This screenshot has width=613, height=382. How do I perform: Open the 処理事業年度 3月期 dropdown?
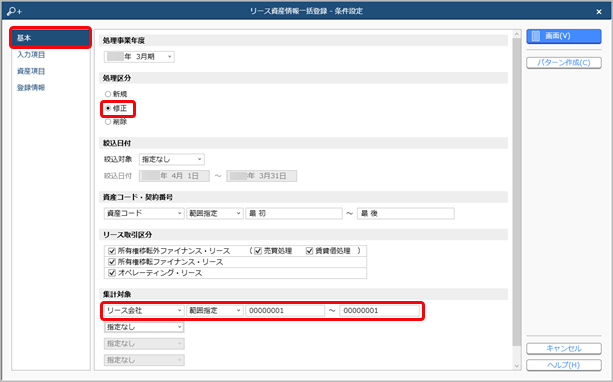coord(139,57)
